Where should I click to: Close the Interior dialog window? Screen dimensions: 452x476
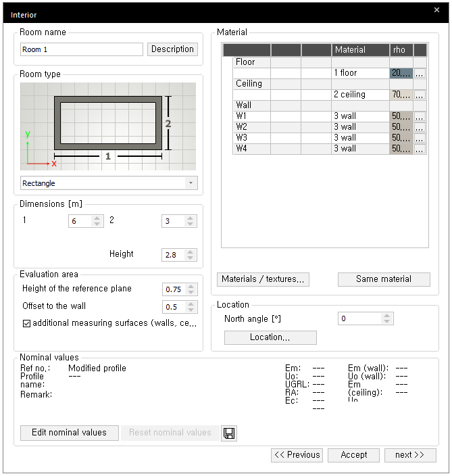point(436,10)
